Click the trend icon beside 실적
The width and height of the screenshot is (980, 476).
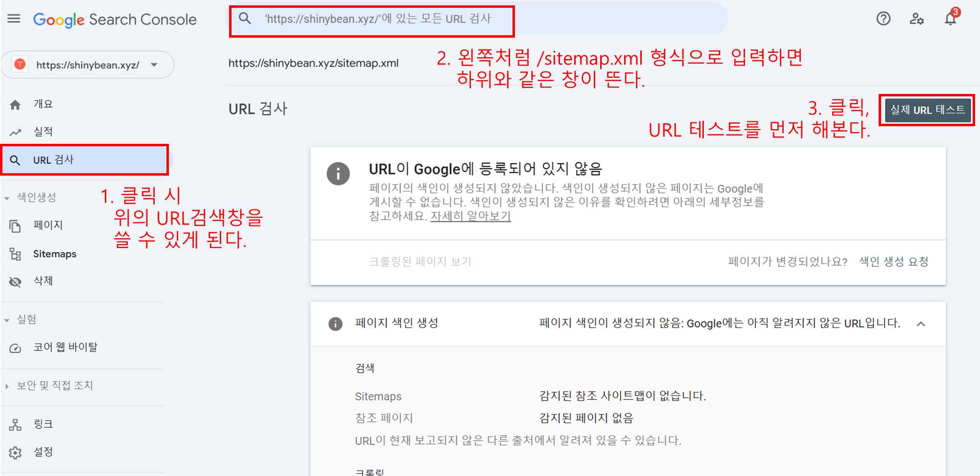pos(15,132)
